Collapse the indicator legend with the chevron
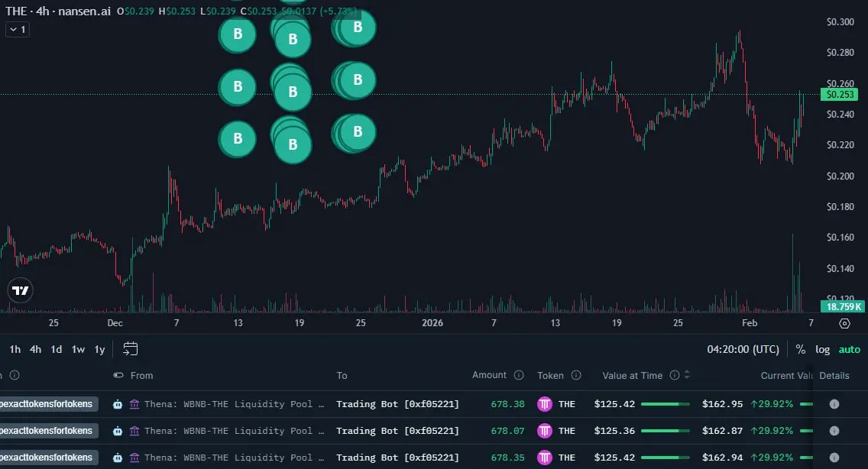Image resolution: width=868 pixels, height=469 pixels. (x=17, y=29)
